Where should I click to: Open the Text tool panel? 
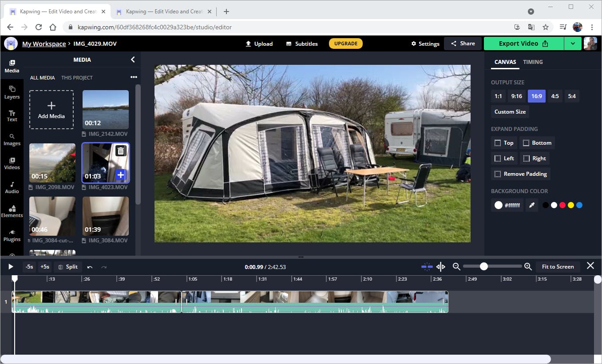(12, 116)
